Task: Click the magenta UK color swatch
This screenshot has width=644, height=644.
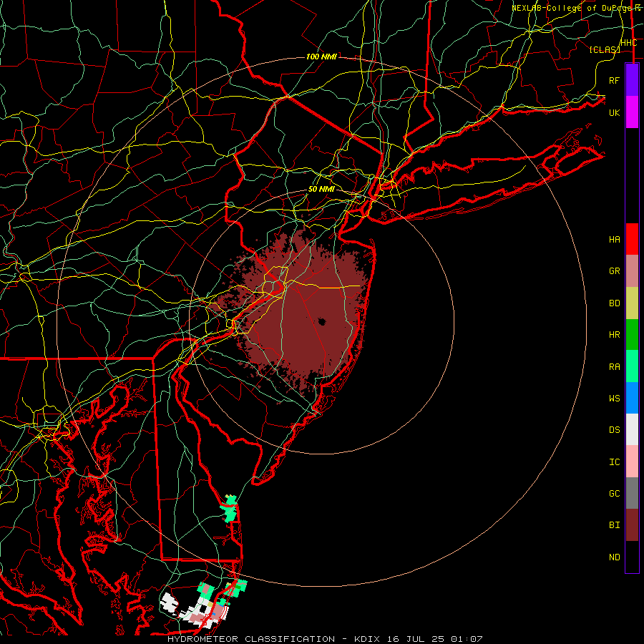Action: 632,112
